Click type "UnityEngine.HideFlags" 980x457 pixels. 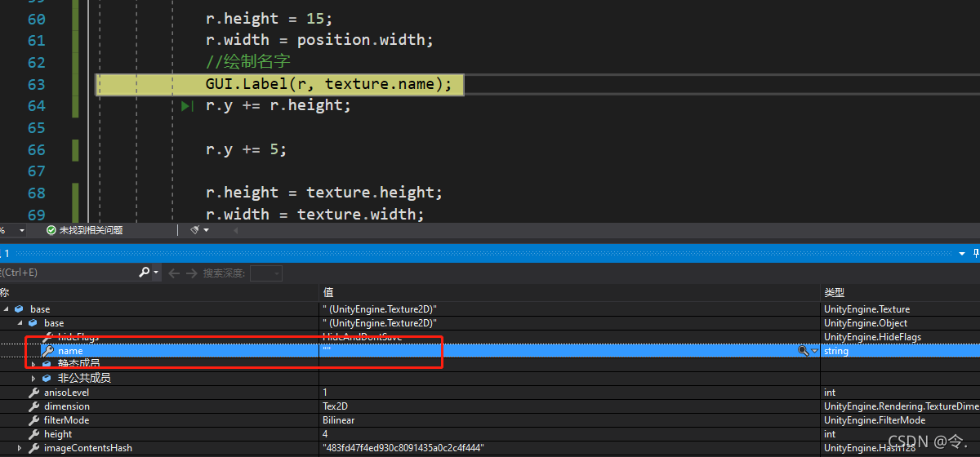point(872,337)
